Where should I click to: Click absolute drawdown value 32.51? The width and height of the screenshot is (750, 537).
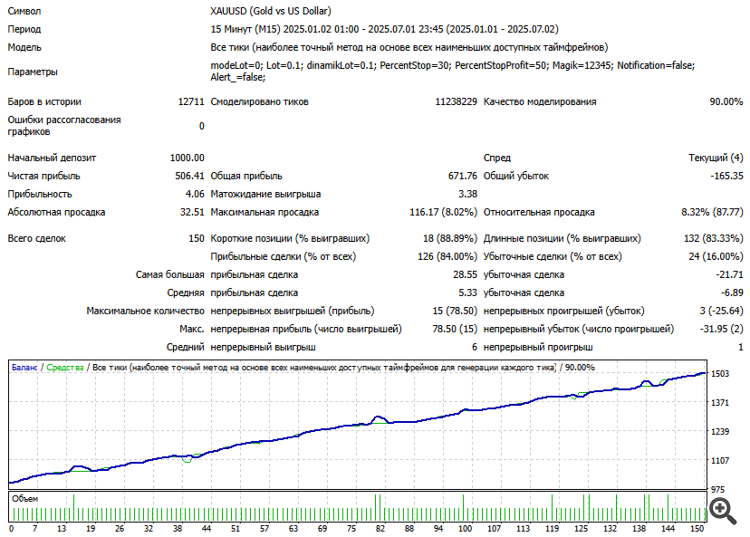(x=192, y=212)
